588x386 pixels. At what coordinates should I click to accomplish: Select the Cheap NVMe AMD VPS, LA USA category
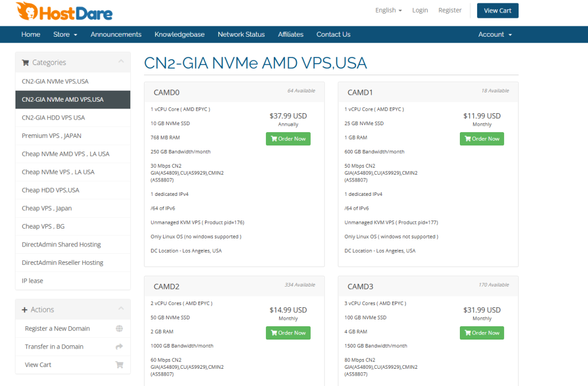point(73,154)
